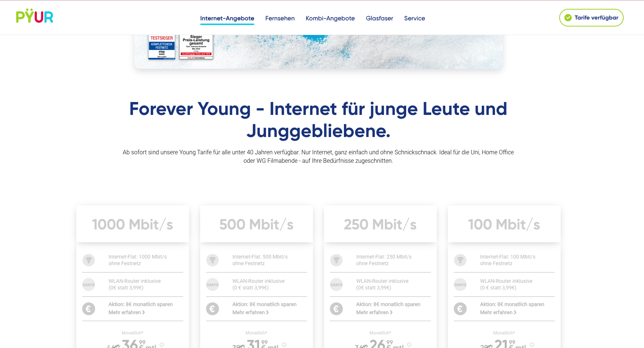Click the Euro icon in the 100 Mbit/s card
644x348 pixels.
[x=460, y=309]
